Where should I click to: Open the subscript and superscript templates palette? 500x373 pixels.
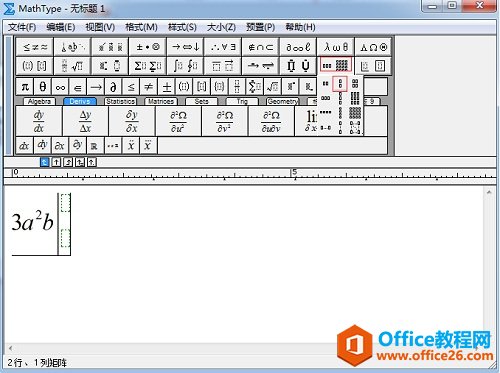110,66
